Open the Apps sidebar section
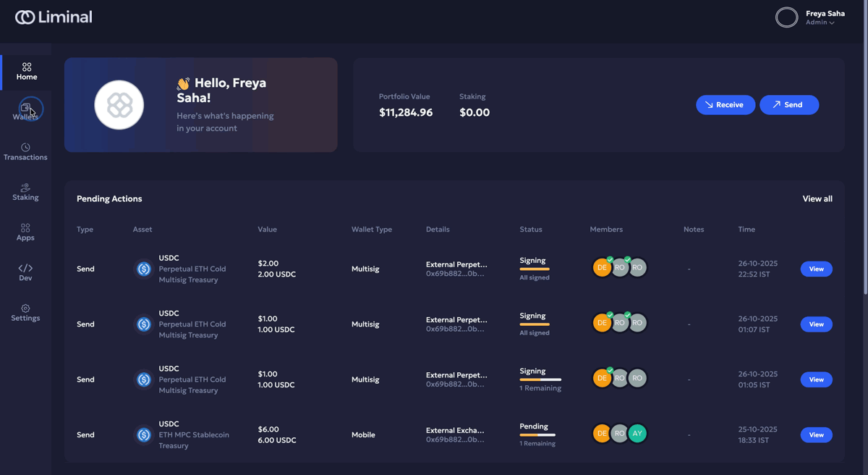The height and width of the screenshot is (475, 868). [26, 232]
